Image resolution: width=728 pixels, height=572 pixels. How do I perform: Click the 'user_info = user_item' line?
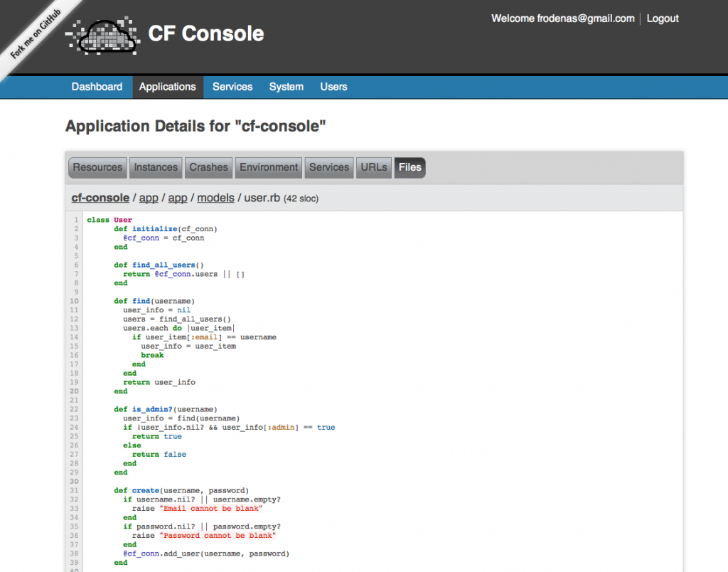coord(188,346)
